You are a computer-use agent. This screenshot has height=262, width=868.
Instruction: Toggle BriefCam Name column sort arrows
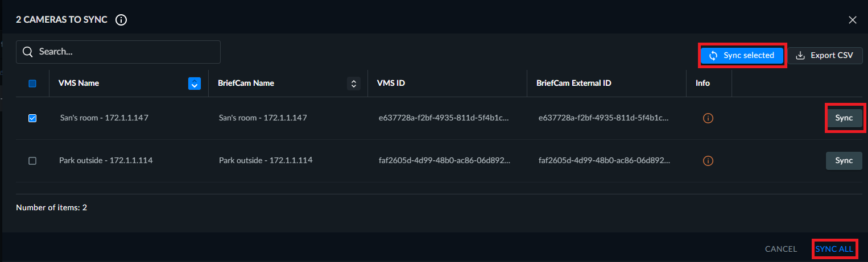(354, 84)
